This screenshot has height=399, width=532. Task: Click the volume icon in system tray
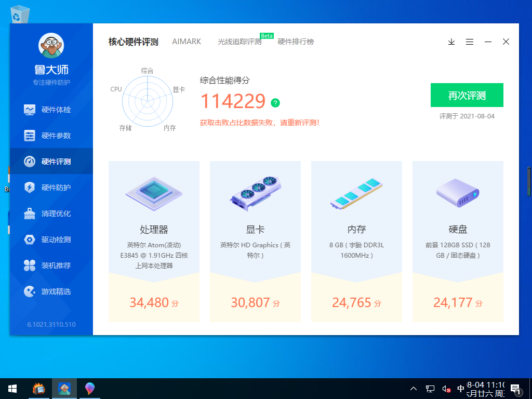click(x=445, y=388)
